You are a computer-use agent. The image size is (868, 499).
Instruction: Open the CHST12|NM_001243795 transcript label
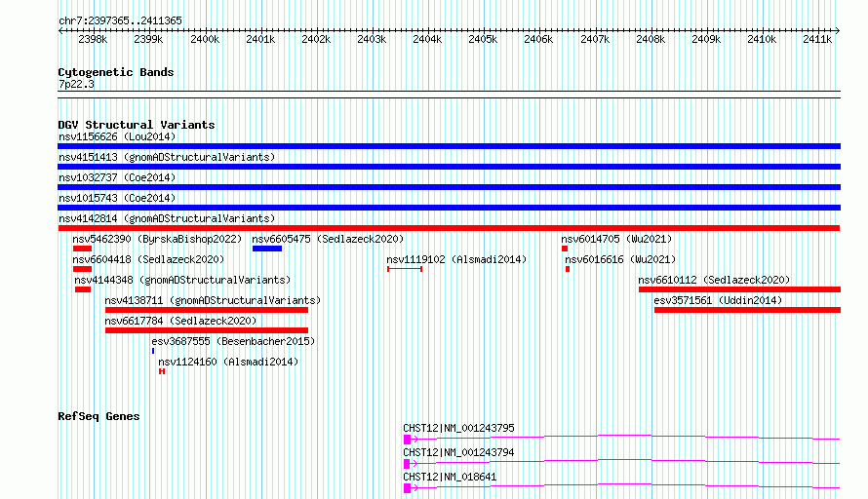pyautogui.click(x=458, y=428)
